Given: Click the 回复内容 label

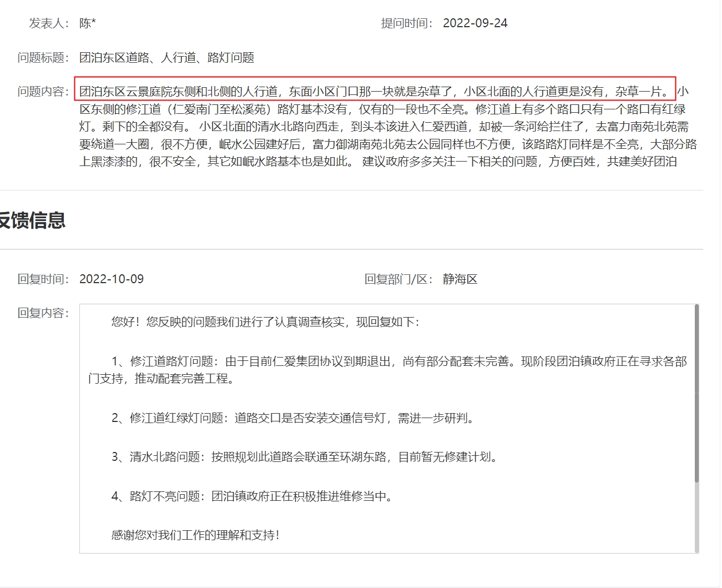Looking at the screenshot, I should [43, 313].
